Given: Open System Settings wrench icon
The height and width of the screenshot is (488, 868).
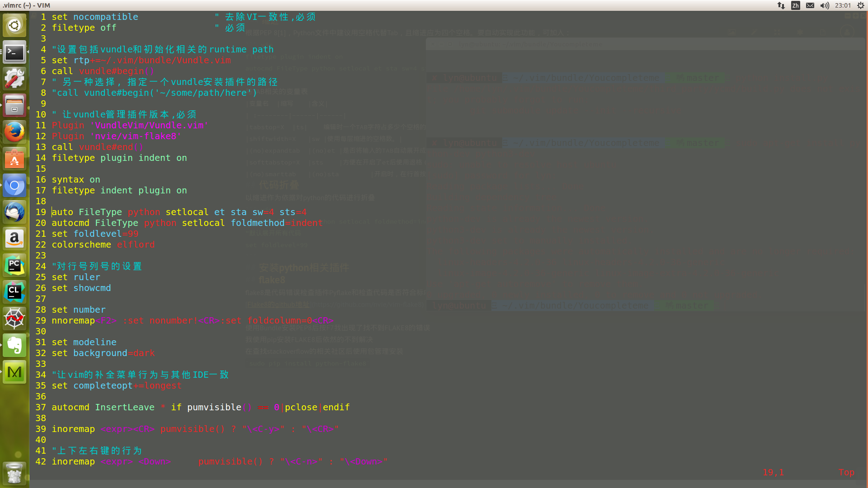Looking at the screenshot, I should [x=14, y=79].
